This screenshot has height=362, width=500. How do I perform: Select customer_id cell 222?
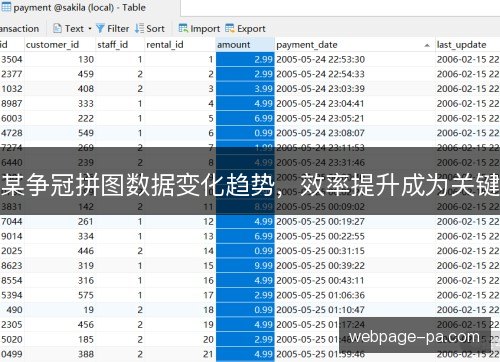click(60, 118)
